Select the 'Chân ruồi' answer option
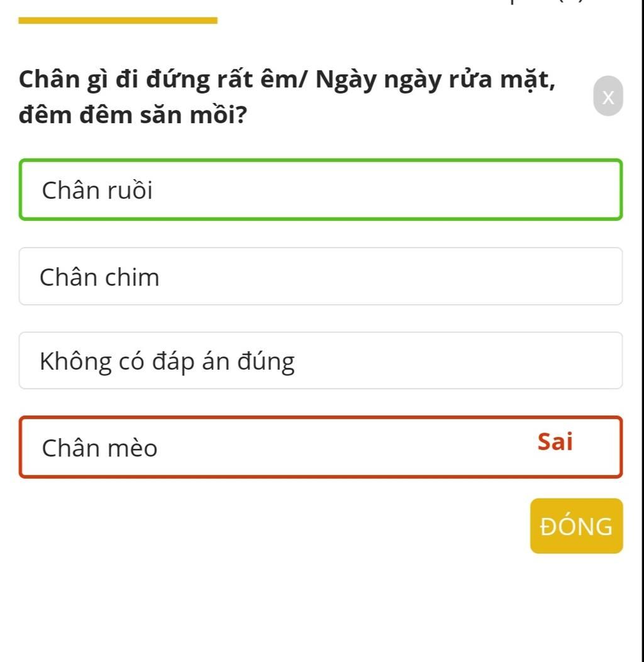The width and height of the screenshot is (644, 662). [97, 190]
